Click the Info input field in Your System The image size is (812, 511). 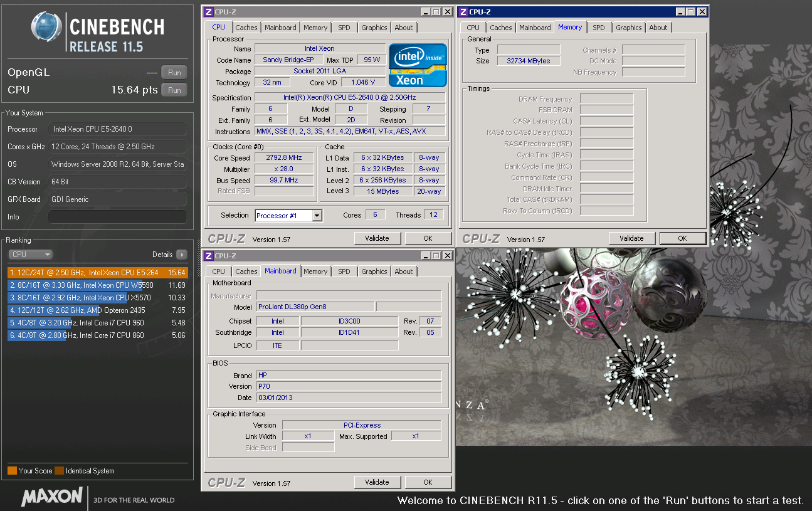coord(117,217)
